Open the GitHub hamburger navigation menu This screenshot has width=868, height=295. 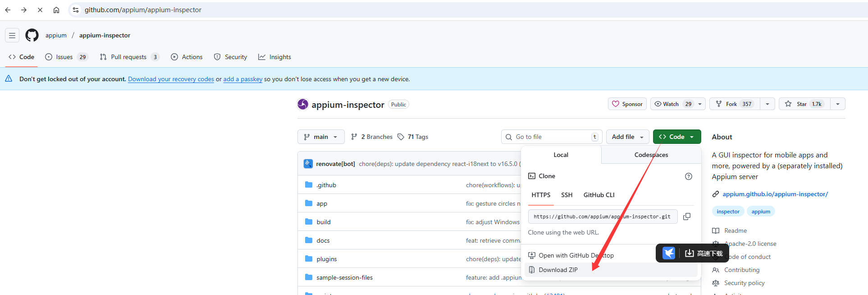point(12,35)
